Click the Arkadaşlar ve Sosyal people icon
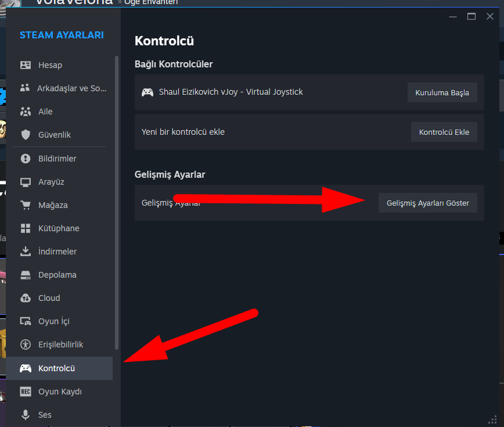Image resolution: width=504 pixels, height=427 pixels. [x=25, y=88]
